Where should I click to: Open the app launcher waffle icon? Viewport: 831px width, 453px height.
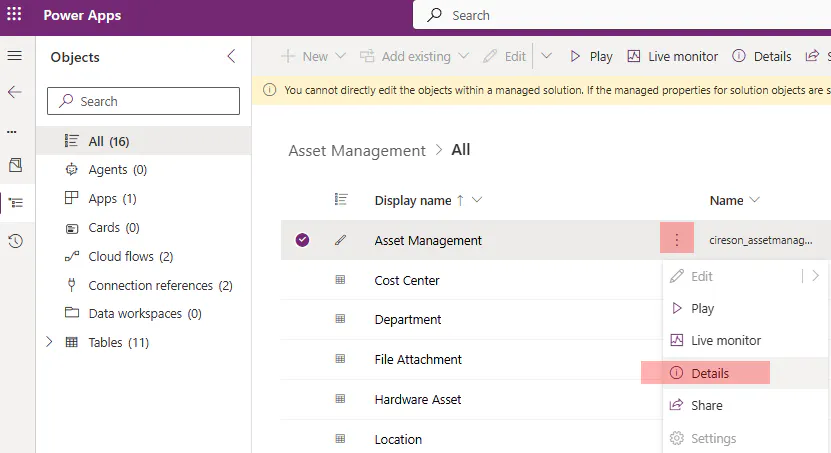pos(14,15)
